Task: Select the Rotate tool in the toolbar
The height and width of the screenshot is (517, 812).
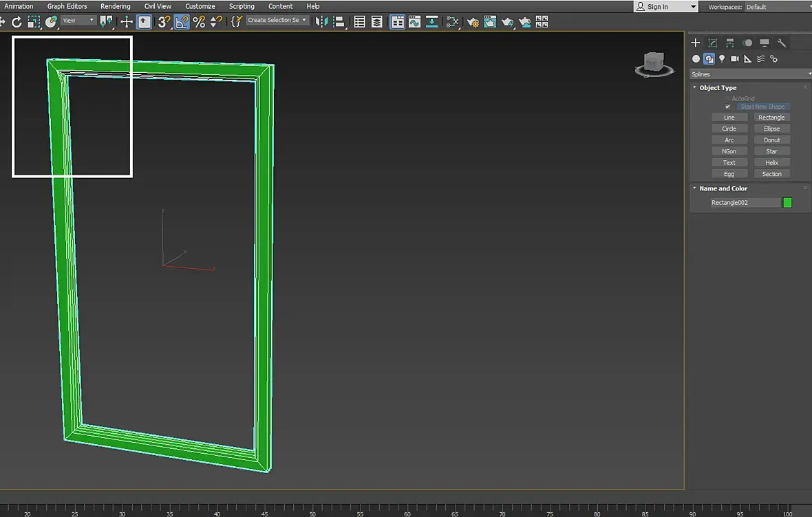Action: [17, 22]
